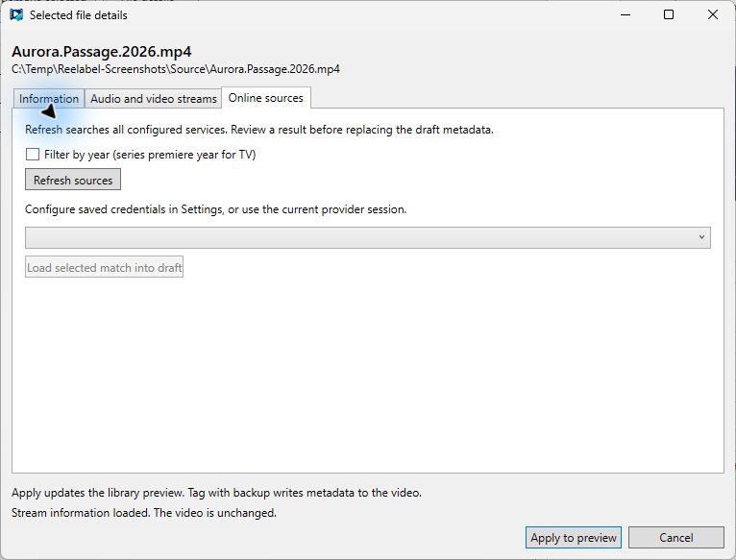This screenshot has height=560, width=736.
Task: Enable Filter by year checkbox
Action: click(33, 155)
